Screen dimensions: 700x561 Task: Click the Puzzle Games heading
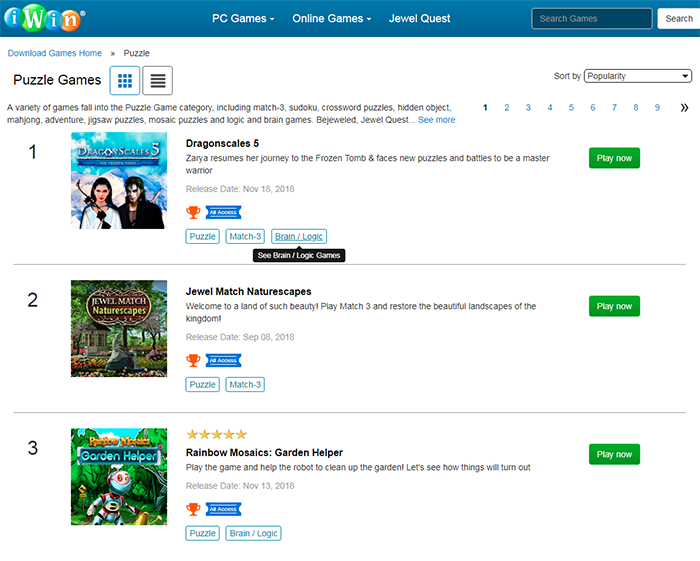point(57,80)
